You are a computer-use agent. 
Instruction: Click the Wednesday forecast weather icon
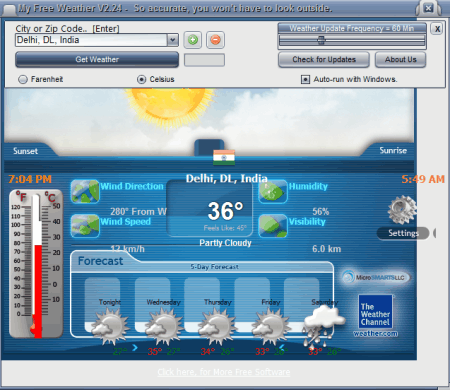(x=164, y=326)
